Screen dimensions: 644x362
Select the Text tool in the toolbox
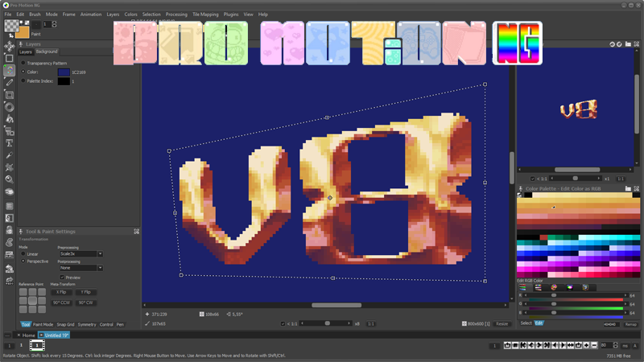pos(9,143)
